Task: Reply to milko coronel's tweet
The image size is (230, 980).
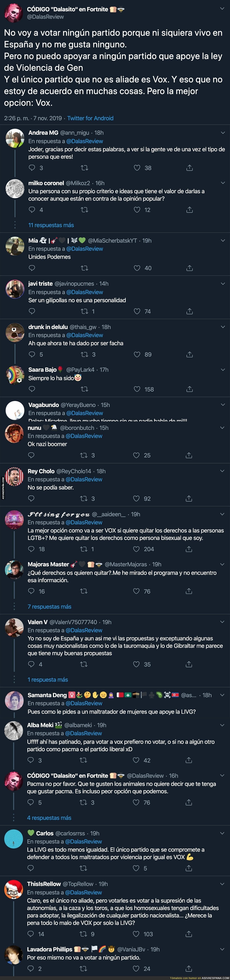Action: pos(32,210)
